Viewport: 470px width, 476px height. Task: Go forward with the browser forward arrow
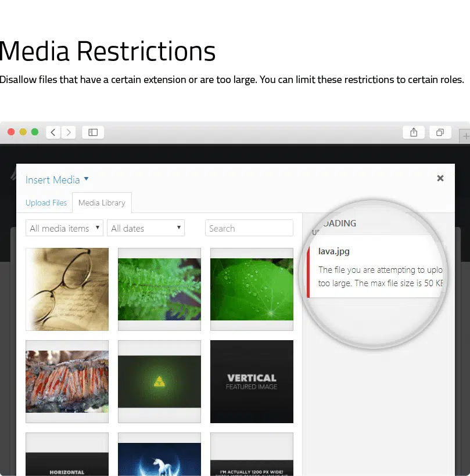click(69, 132)
